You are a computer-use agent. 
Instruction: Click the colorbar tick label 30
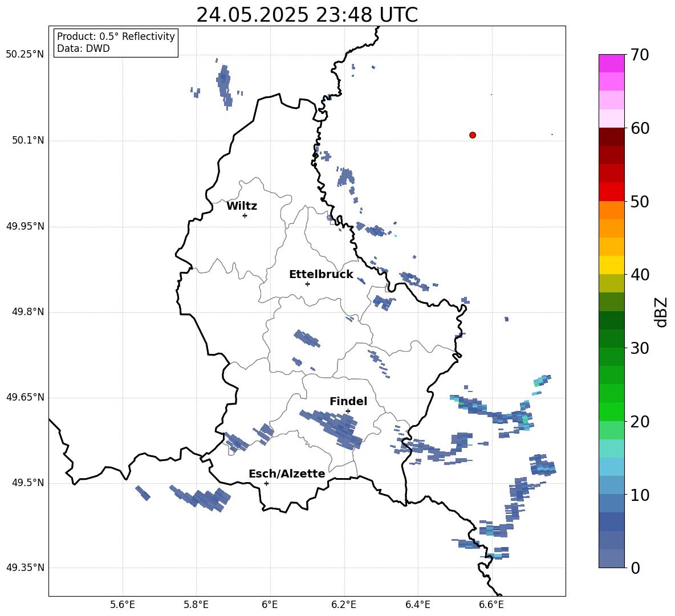pos(640,348)
